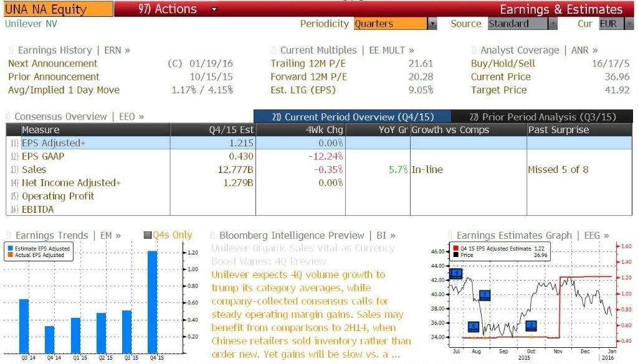Open Analyst Coverage ANR link
The width and height of the screenshot is (638, 364).
coord(539,50)
